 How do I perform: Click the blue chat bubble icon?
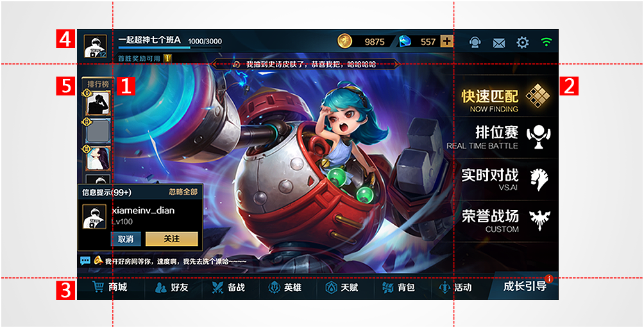(85, 260)
